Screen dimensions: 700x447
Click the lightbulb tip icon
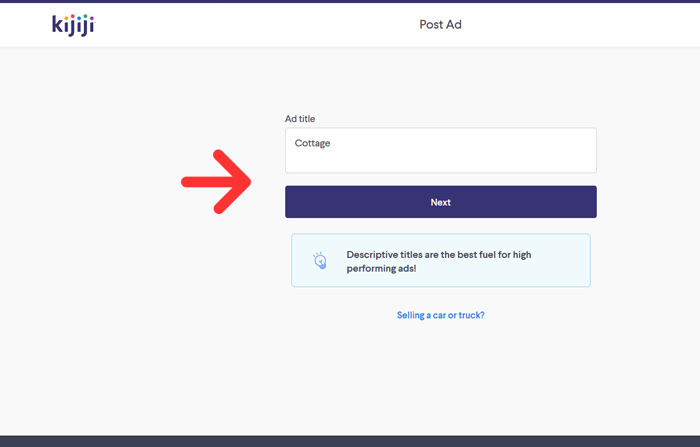point(320,260)
